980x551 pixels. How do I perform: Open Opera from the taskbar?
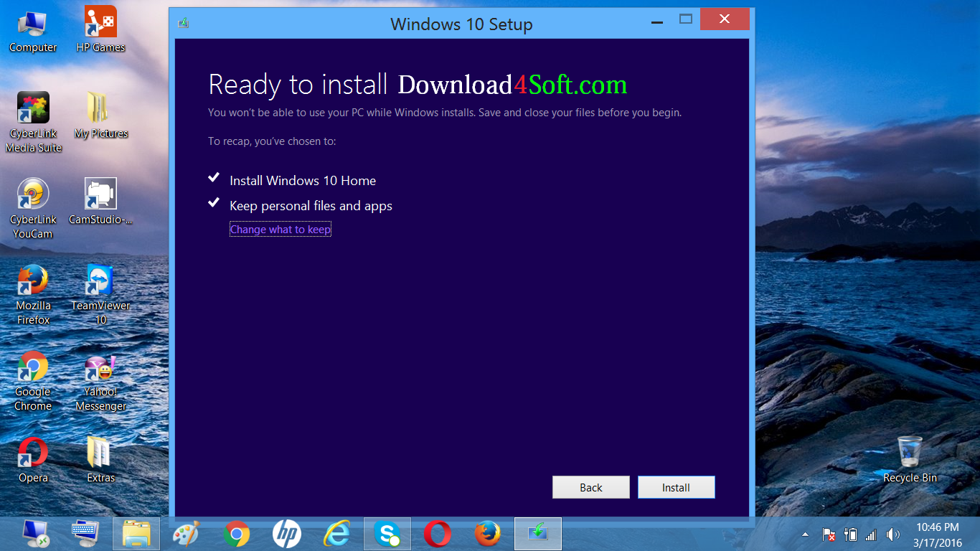point(438,534)
